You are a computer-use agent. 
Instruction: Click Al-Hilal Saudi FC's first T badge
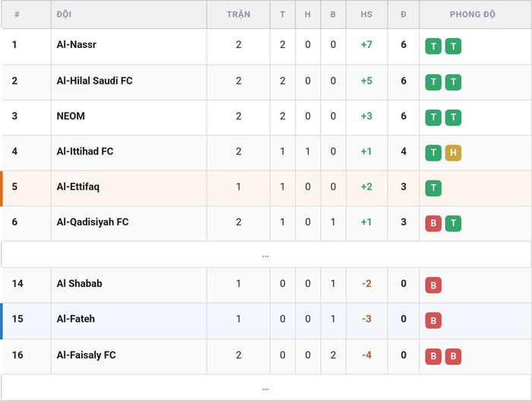coord(433,82)
